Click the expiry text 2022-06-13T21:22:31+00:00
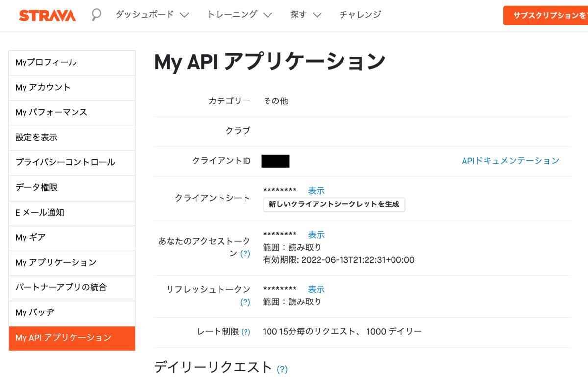Screen dimensions: 588x378 click(x=358, y=260)
